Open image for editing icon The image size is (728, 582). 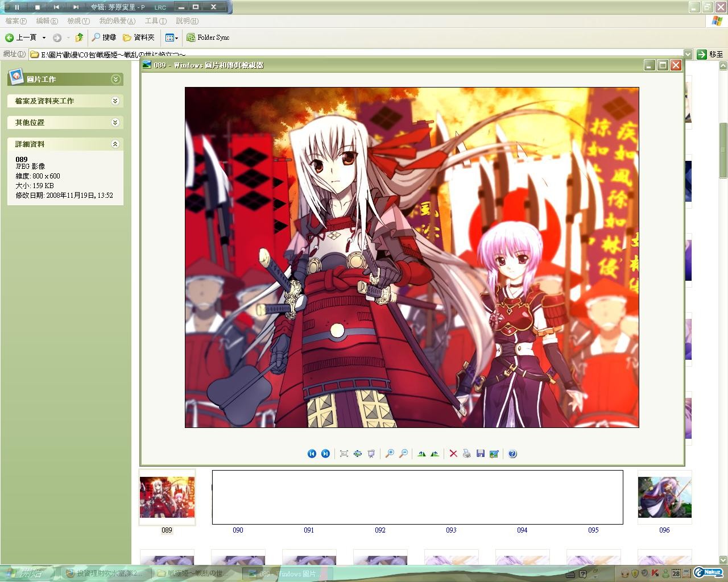coord(494,454)
